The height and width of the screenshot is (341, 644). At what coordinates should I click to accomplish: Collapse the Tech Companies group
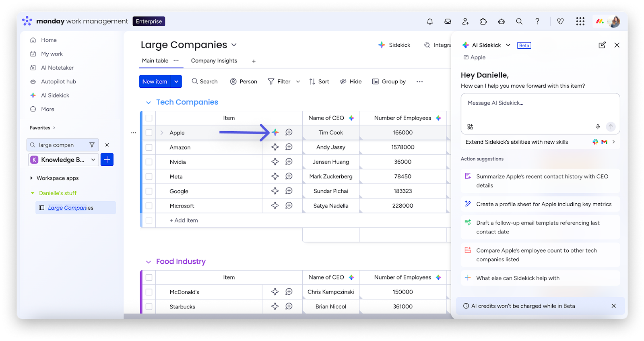point(149,103)
